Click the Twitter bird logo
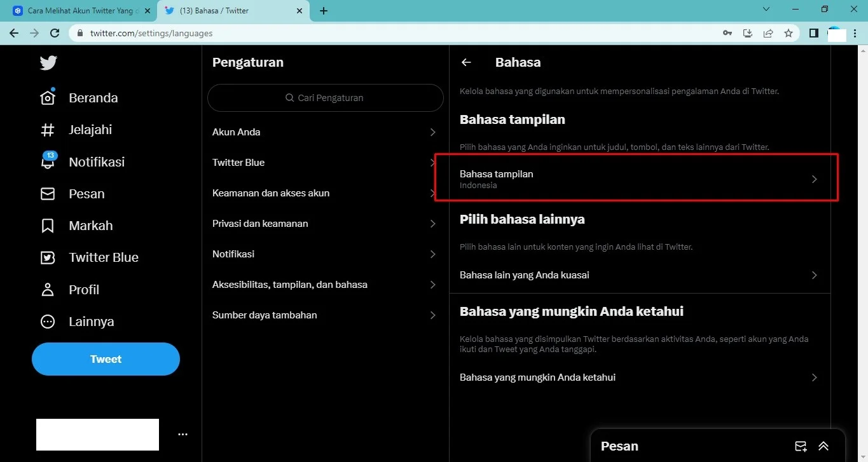The image size is (868, 462). (x=48, y=62)
